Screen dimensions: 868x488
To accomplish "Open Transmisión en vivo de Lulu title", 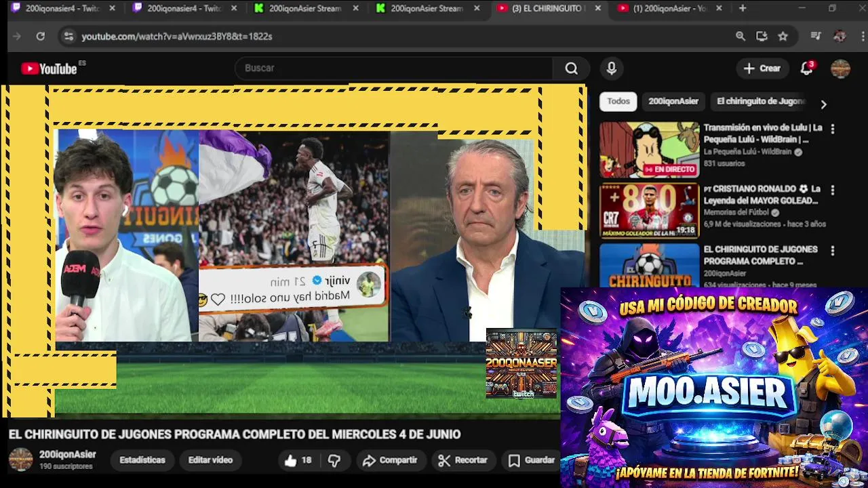I will pos(763,134).
